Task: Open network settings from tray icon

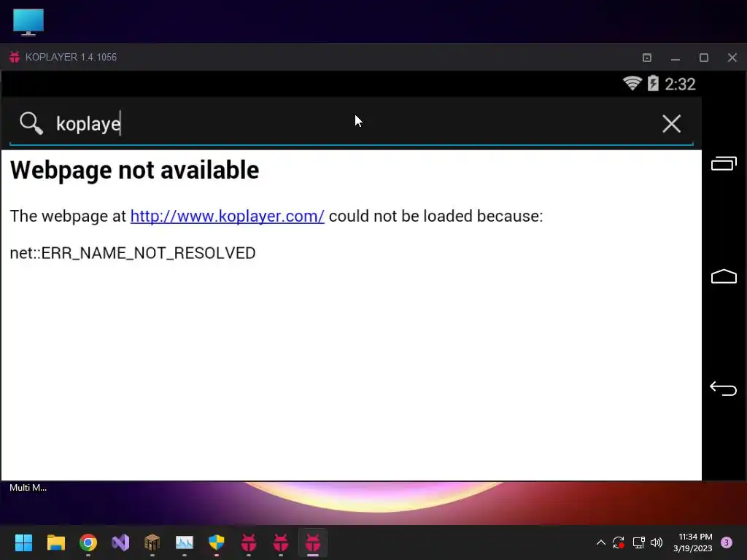Action: point(638,542)
